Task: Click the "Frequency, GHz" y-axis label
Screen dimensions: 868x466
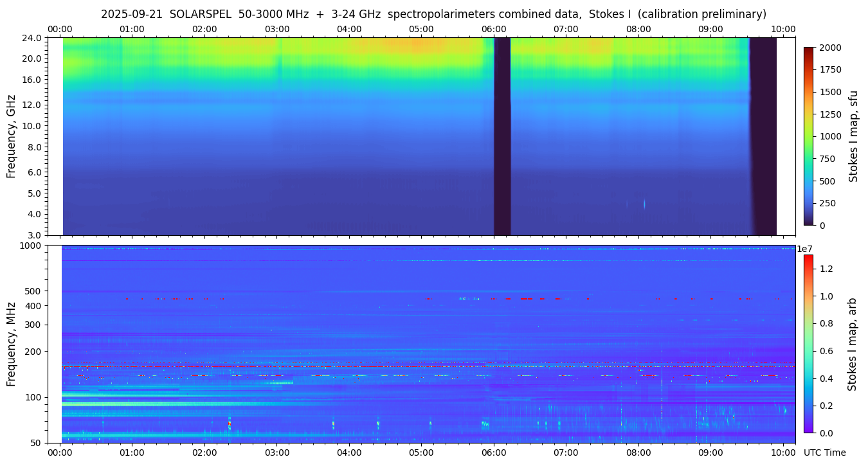Action: (11, 136)
